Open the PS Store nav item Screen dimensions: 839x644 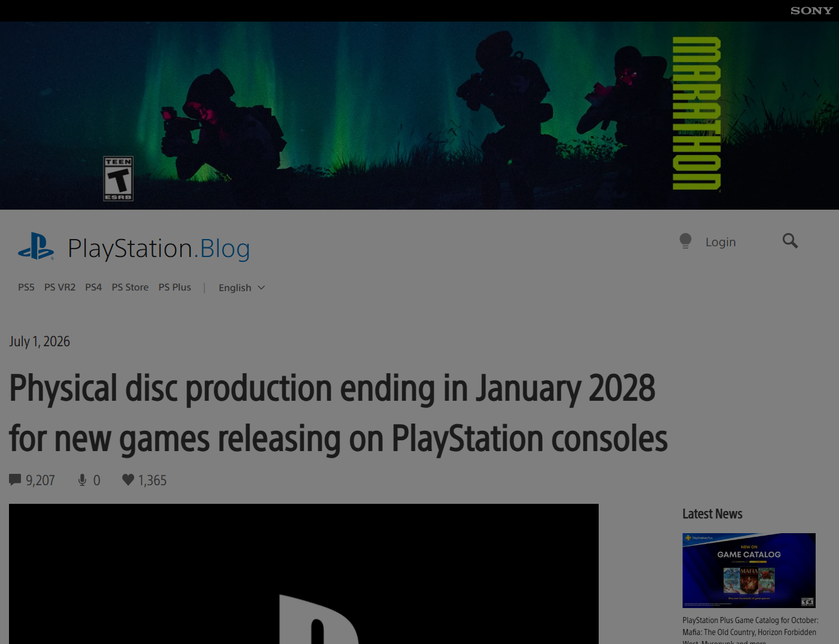point(130,288)
